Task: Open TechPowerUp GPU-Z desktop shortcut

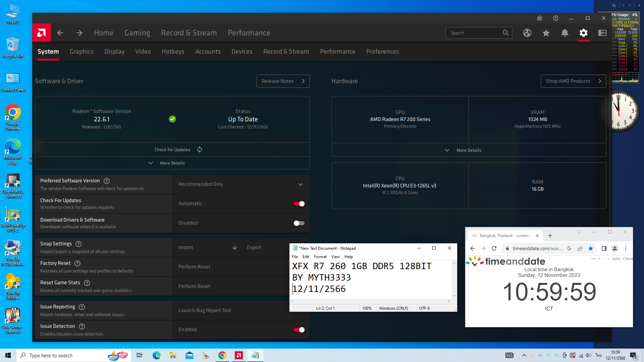Action: (13, 220)
